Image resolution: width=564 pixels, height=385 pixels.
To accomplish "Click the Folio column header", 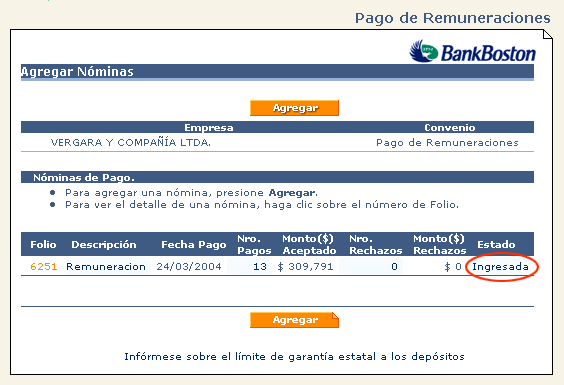I will (x=43, y=245).
